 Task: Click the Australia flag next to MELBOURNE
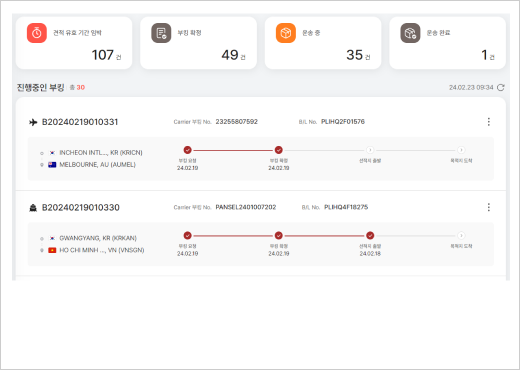(x=52, y=165)
